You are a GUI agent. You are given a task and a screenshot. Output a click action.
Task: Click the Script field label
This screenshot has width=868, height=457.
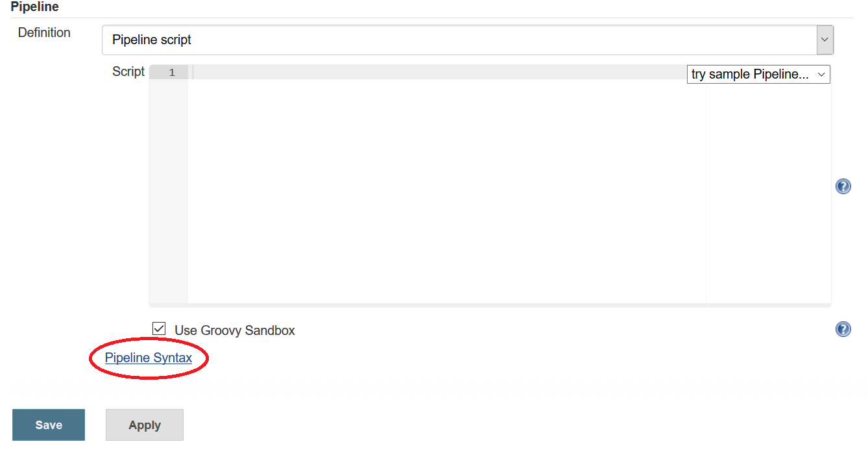tap(128, 71)
